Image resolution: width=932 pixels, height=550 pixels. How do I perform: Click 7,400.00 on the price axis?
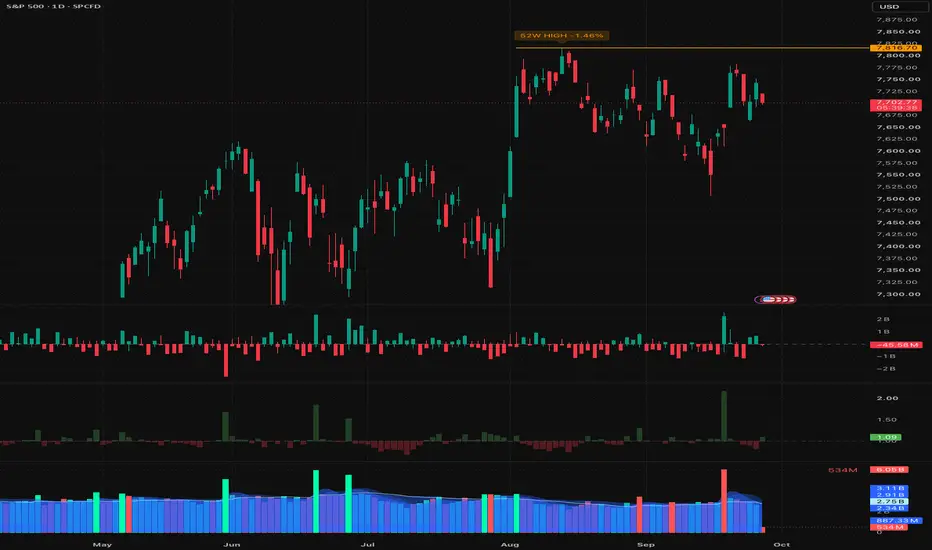[x=897, y=246]
